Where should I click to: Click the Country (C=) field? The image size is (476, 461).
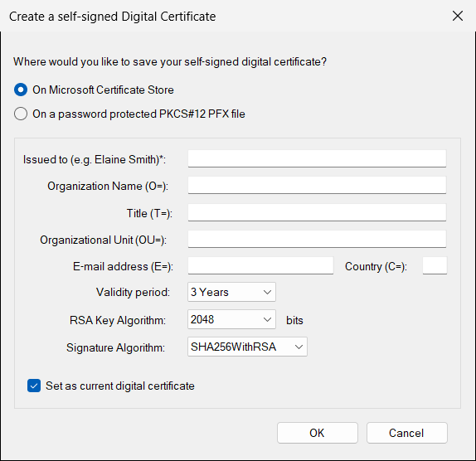tap(435, 265)
